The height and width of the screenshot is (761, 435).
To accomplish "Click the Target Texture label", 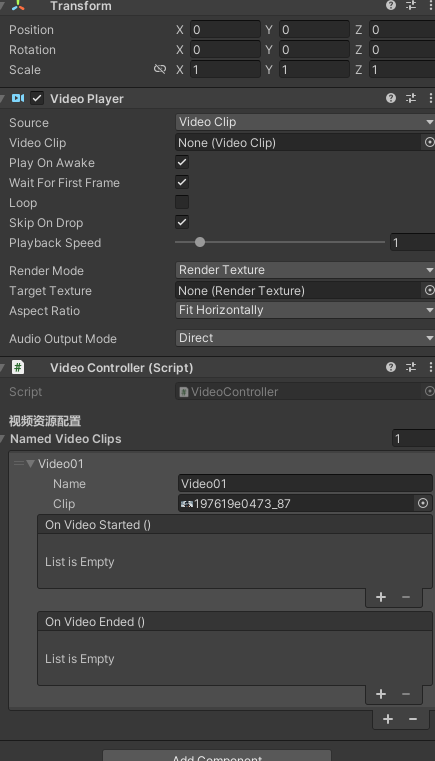I will pos(50,291).
